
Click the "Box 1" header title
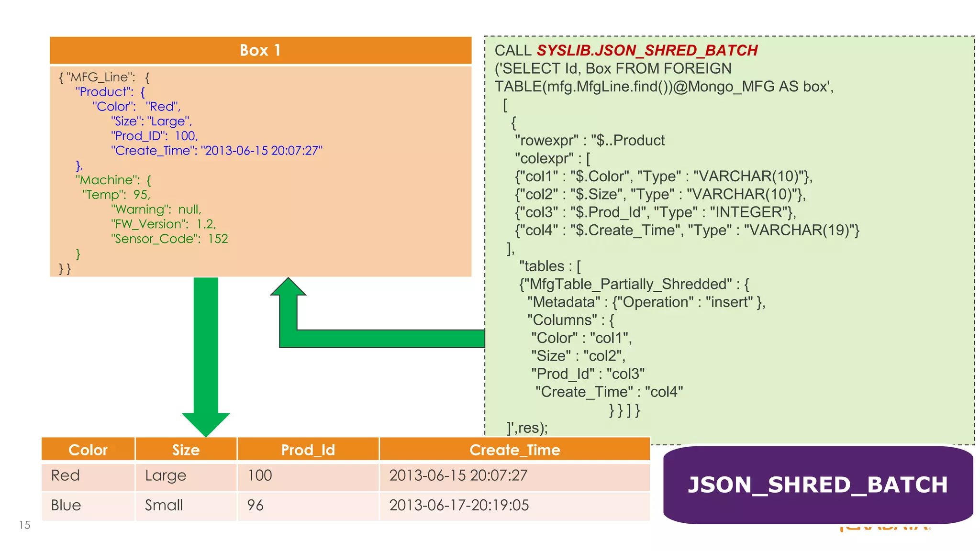pyautogui.click(x=260, y=50)
